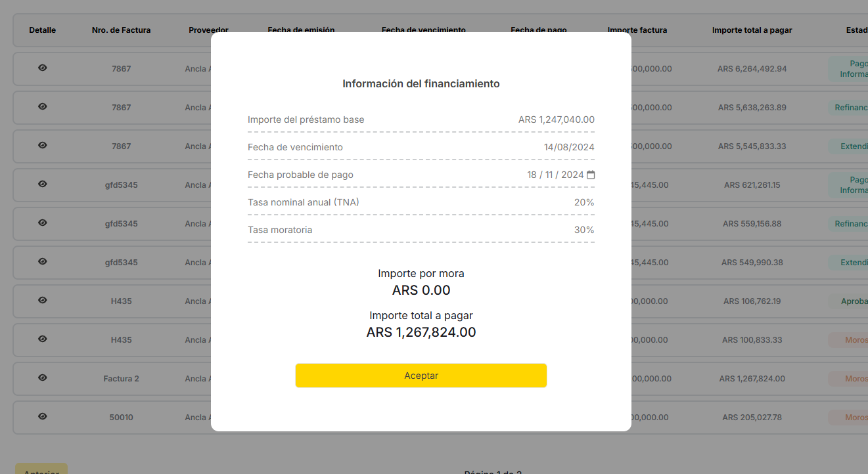
Task: Click the Detalle column header
Action: [43, 30]
